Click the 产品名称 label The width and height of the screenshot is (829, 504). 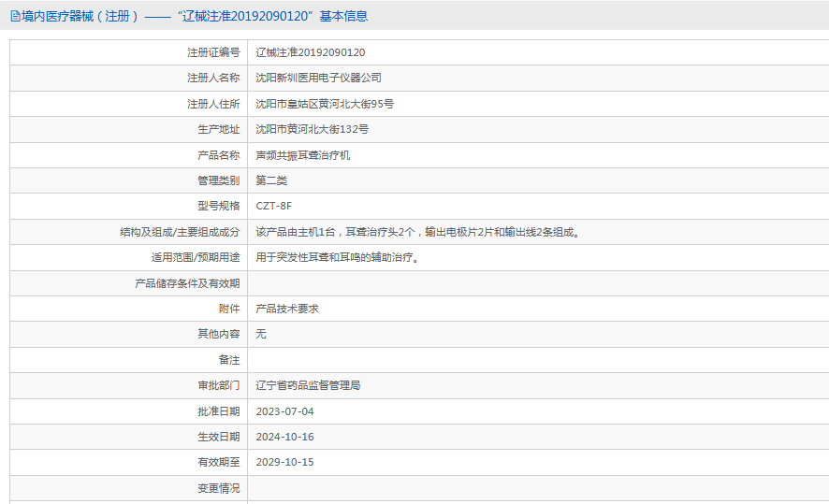click(219, 155)
